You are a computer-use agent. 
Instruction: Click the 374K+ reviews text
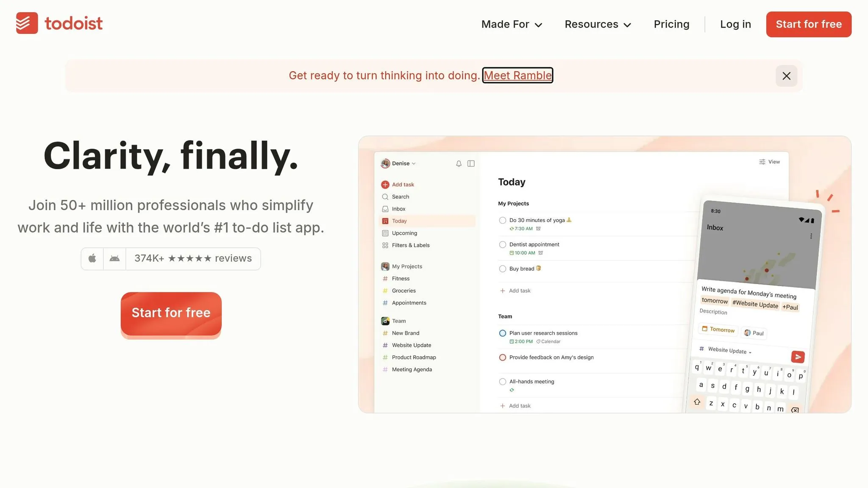click(193, 258)
